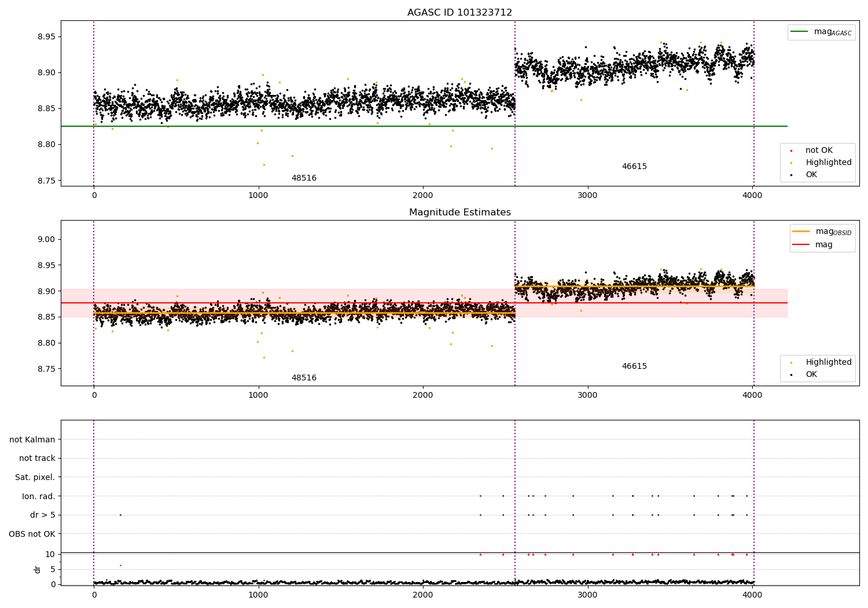Click the orange mag_OBSID legend line sample
The width and height of the screenshot is (868, 608).
(x=801, y=232)
